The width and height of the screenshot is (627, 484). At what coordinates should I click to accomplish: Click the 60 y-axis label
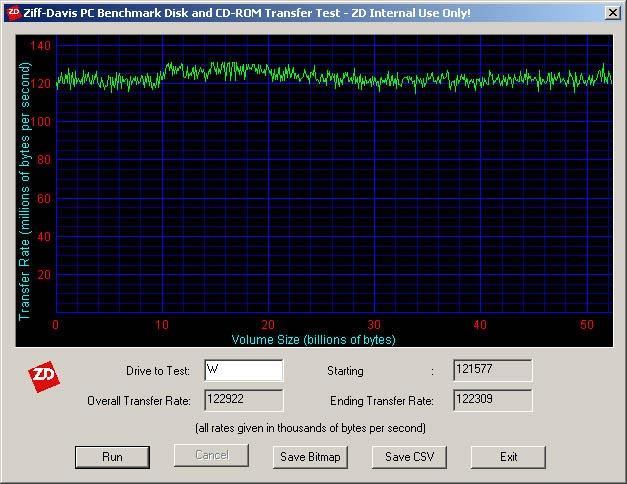(44, 198)
